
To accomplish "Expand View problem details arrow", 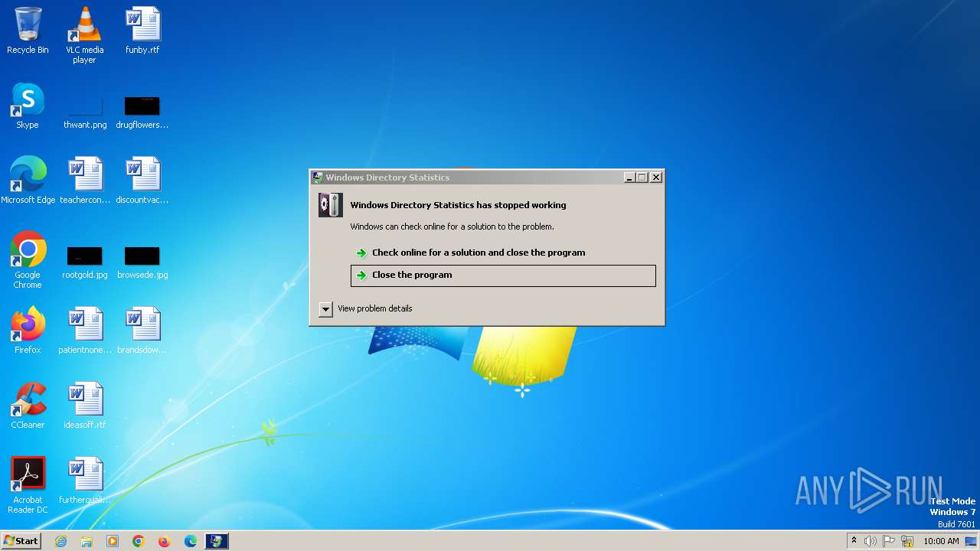I will (x=325, y=308).
